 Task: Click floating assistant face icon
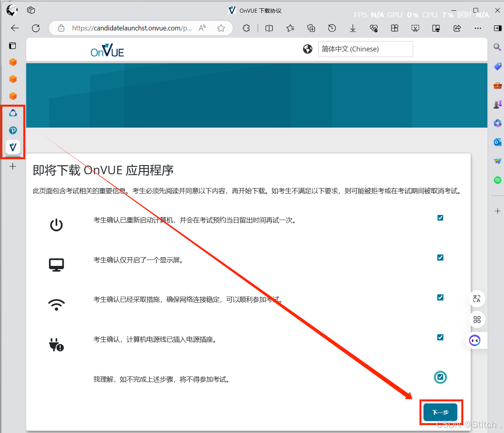475,340
